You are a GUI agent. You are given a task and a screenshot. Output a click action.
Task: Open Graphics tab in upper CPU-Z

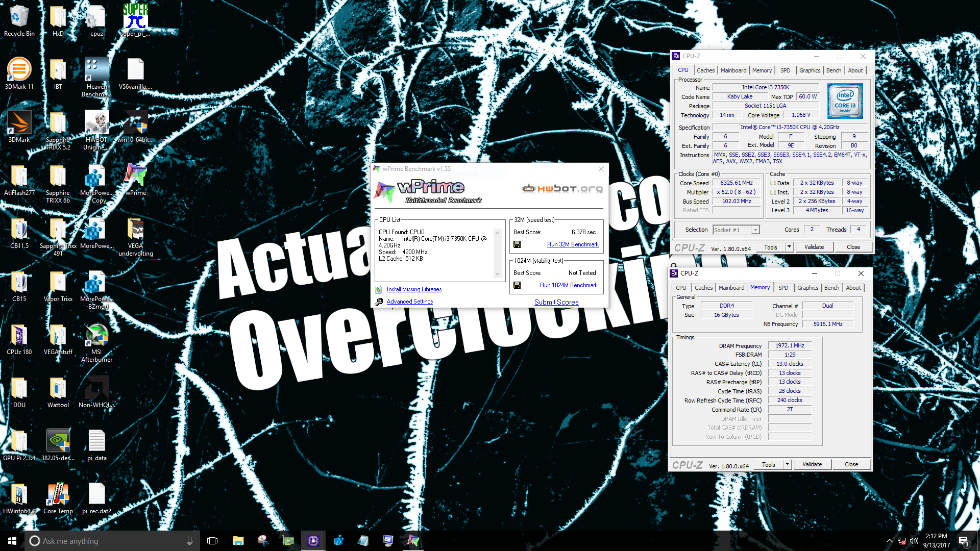810,70
